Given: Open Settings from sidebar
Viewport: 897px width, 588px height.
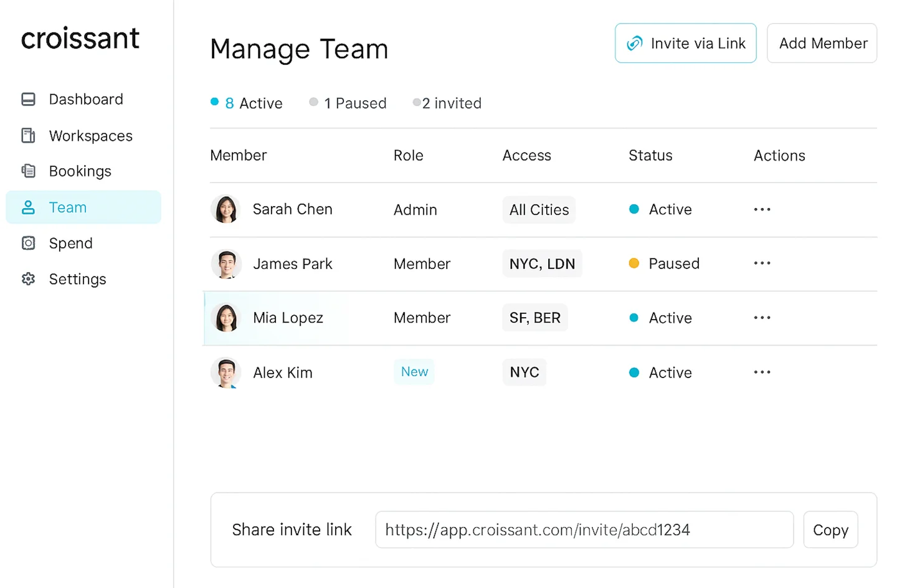Looking at the screenshot, I should 83,278.
